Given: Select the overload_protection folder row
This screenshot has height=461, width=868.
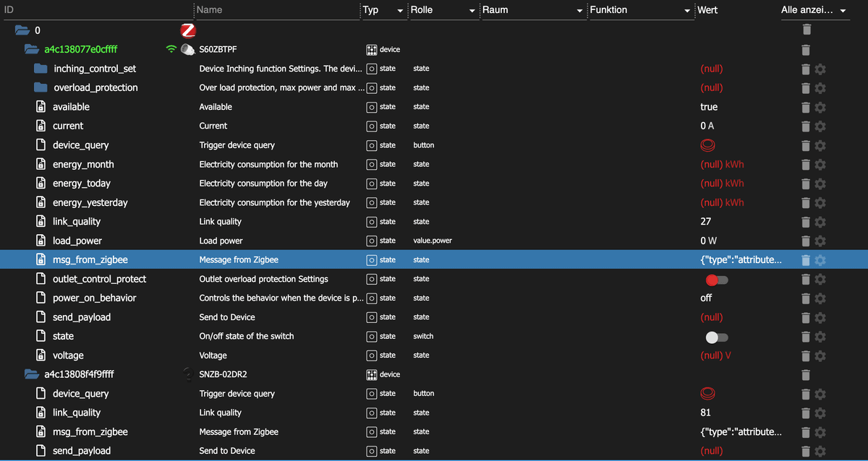Looking at the screenshot, I should (95, 87).
